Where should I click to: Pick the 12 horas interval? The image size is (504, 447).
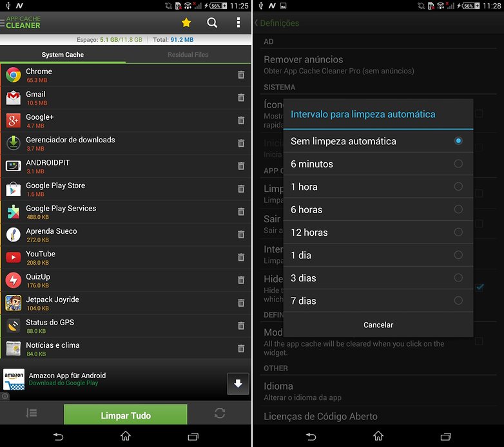pyautogui.click(x=378, y=232)
